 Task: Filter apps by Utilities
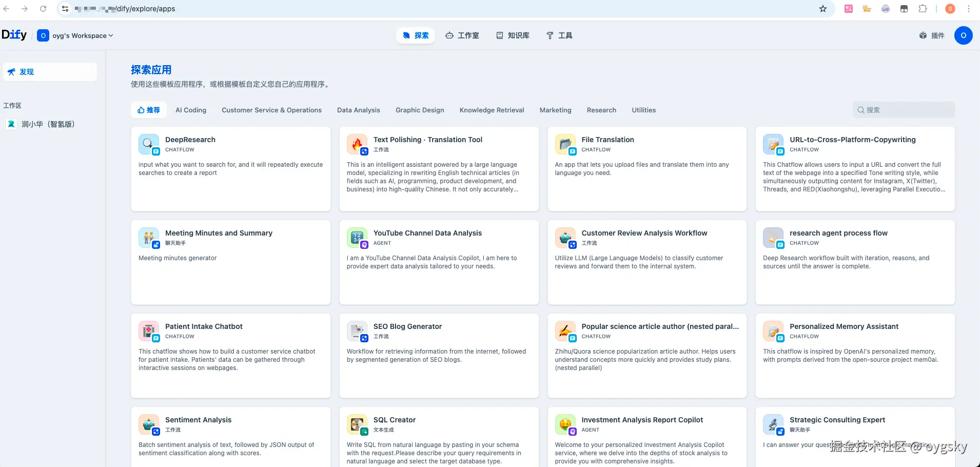(644, 110)
